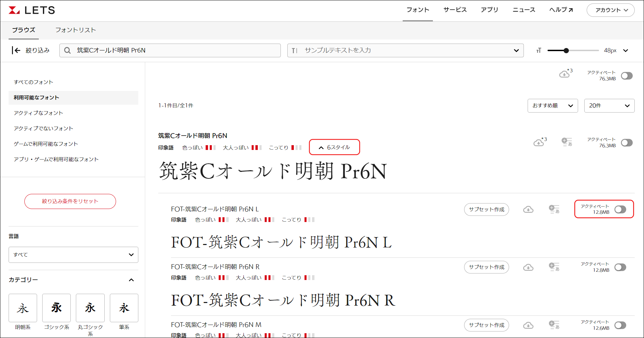Click add-to-font-list icon for Pr6N L
The height and width of the screenshot is (338, 644).
pyautogui.click(x=554, y=209)
